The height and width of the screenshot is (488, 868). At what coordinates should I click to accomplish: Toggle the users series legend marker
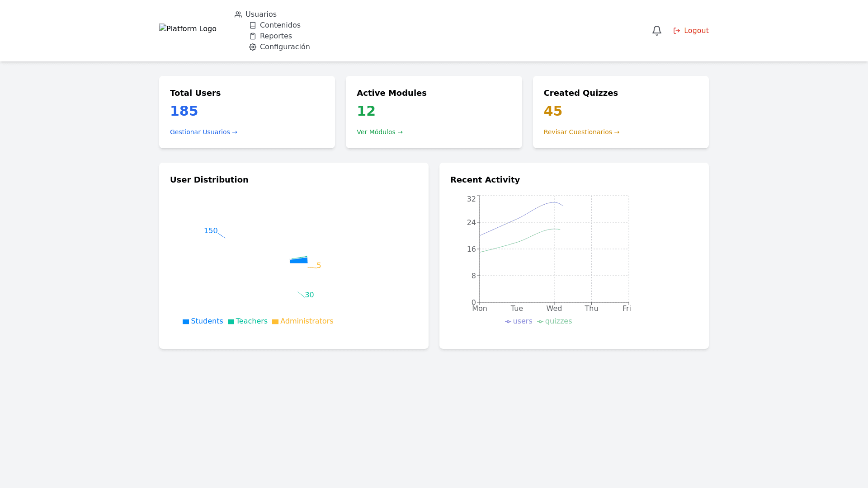508,322
